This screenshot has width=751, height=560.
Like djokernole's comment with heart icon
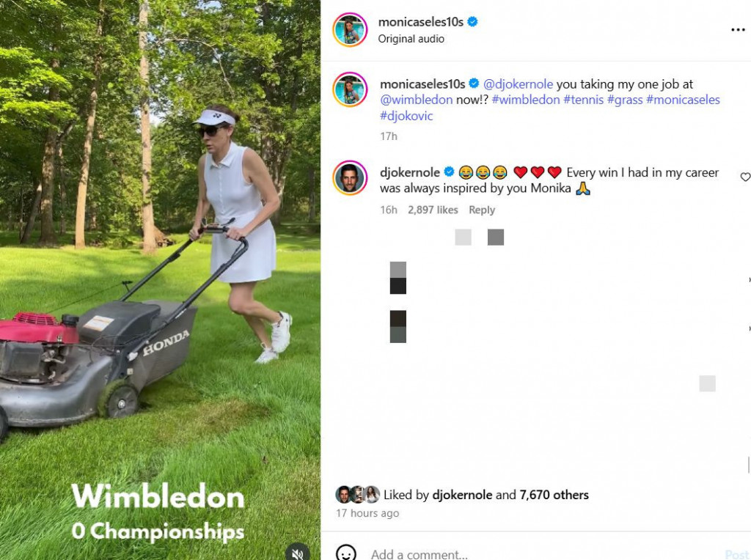point(745,177)
